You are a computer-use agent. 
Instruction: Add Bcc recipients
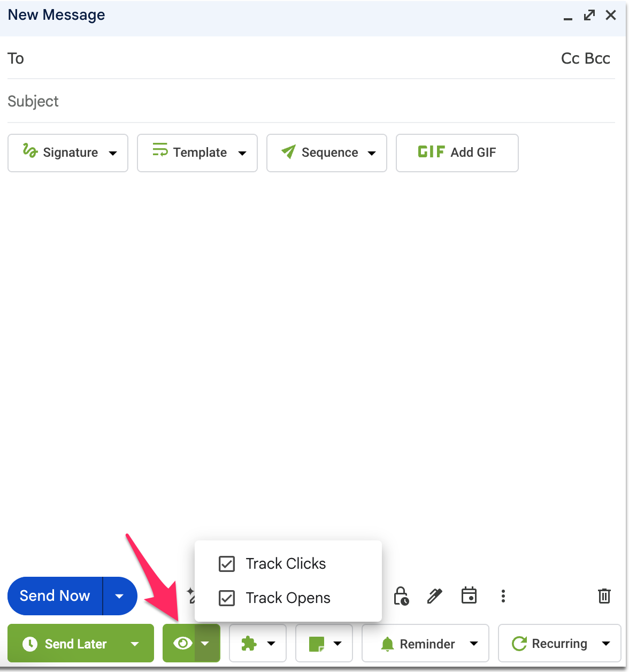pyautogui.click(x=597, y=58)
